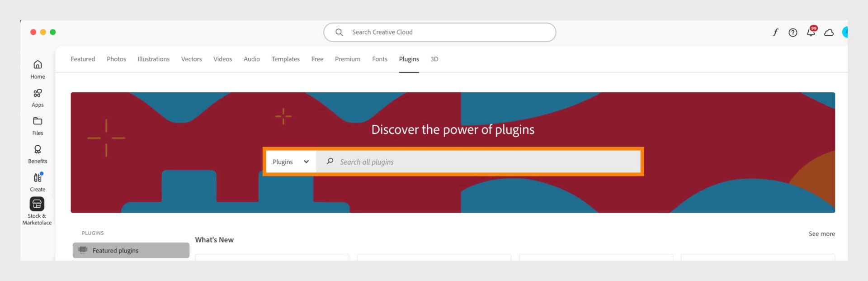Select Stock & Marketplace icon

37,204
